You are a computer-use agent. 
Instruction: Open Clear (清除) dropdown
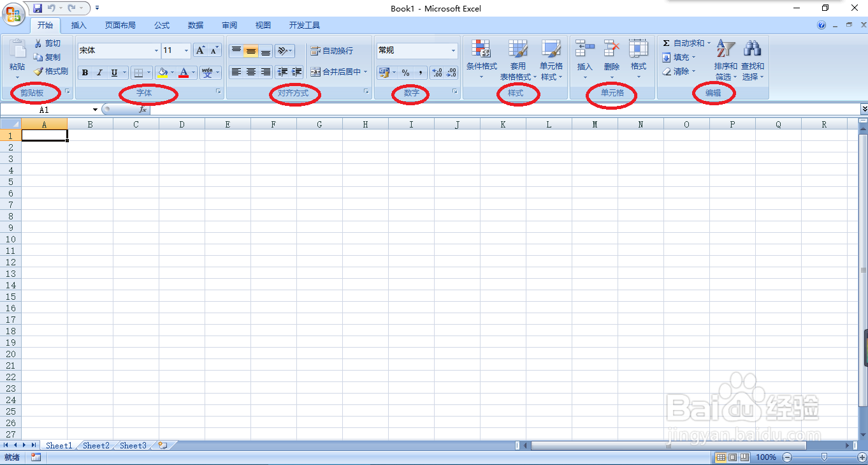point(679,71)
